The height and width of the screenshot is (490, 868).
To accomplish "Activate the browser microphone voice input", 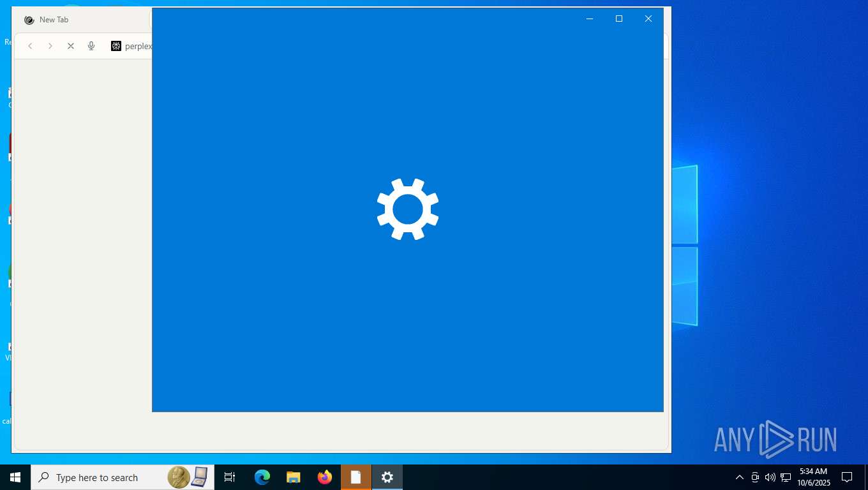I will 91,46.
